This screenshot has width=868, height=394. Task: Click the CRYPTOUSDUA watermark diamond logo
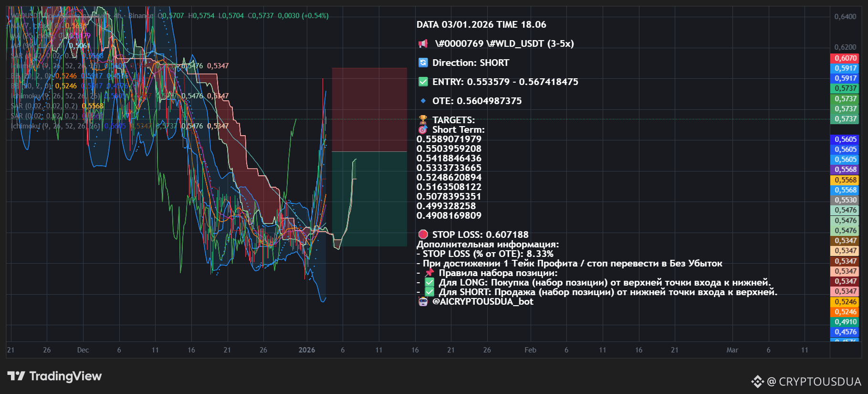(757, 382)
